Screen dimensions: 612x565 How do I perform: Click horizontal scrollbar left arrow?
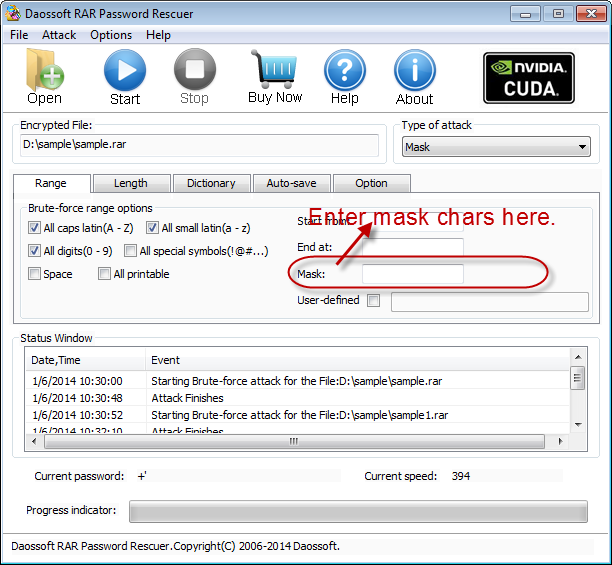[34, 441]
